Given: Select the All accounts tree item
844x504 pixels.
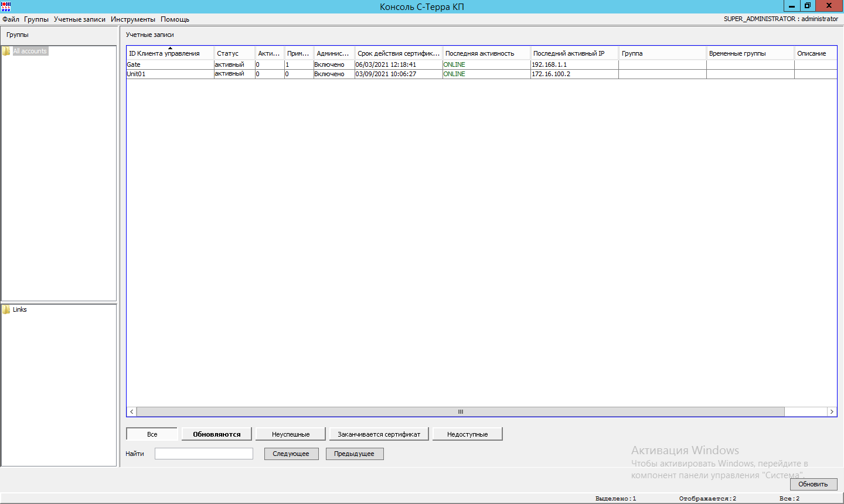Looking at the screenshot, I should coord(30,51).
